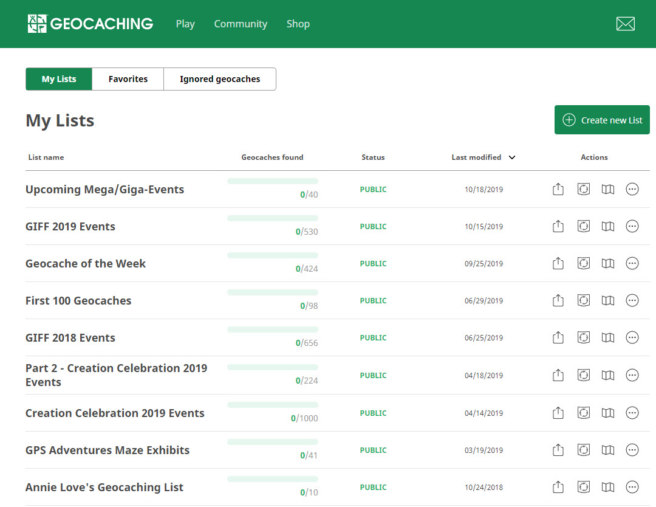Open the Community menu
Screen dimensions: 656x507
(240, 24)
